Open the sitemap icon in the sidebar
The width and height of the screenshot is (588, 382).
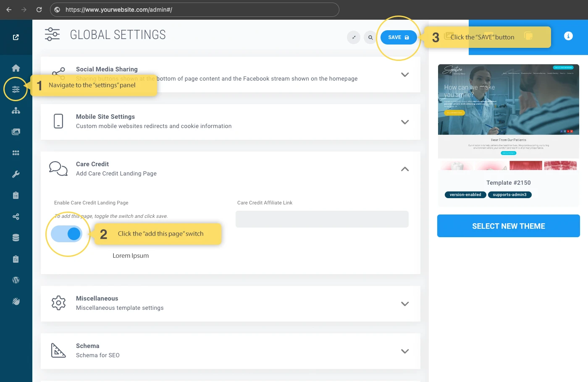point(16,111)
